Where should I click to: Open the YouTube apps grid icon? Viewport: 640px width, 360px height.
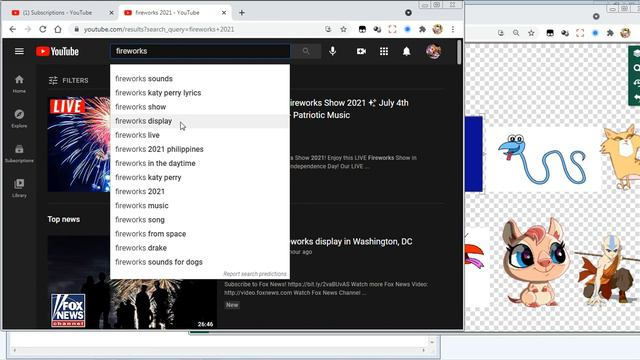pos(384,51)
